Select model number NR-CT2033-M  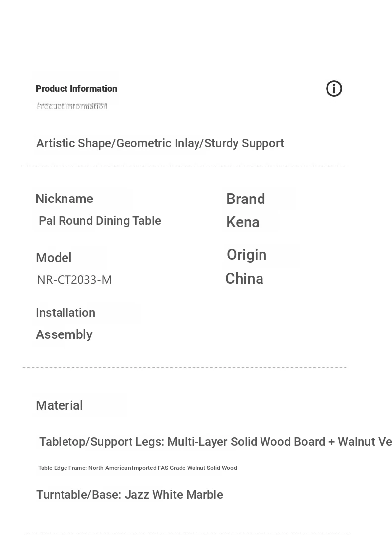pyautogui.click(x=74, y=280)
